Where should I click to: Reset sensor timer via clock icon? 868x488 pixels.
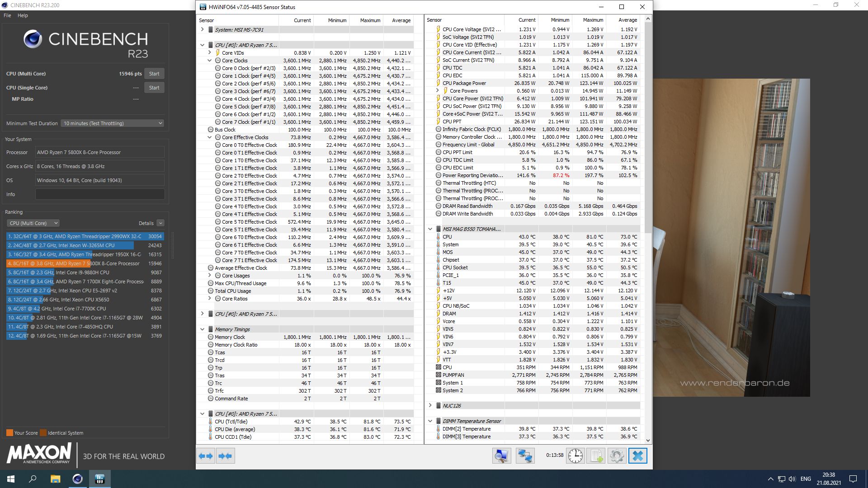(575, 456)
